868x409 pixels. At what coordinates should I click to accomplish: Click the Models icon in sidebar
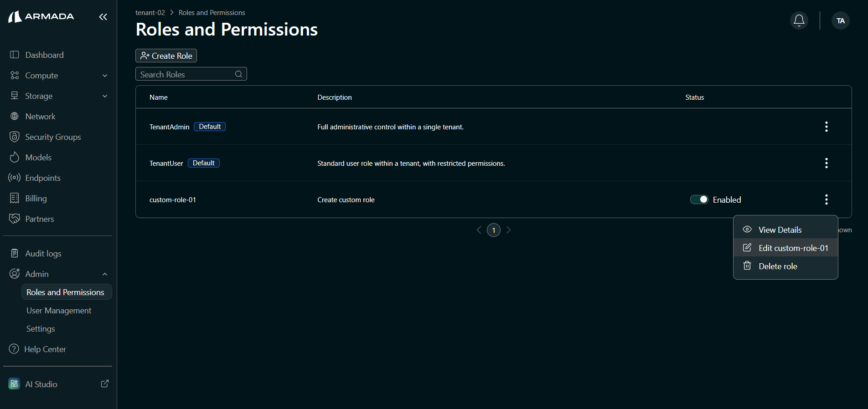[x=15, y=157]
